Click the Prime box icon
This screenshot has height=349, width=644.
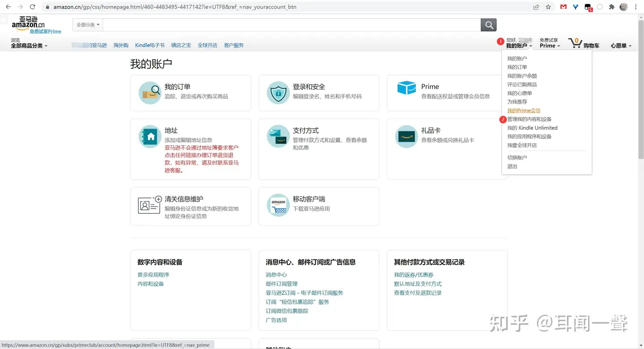[406, 88]
